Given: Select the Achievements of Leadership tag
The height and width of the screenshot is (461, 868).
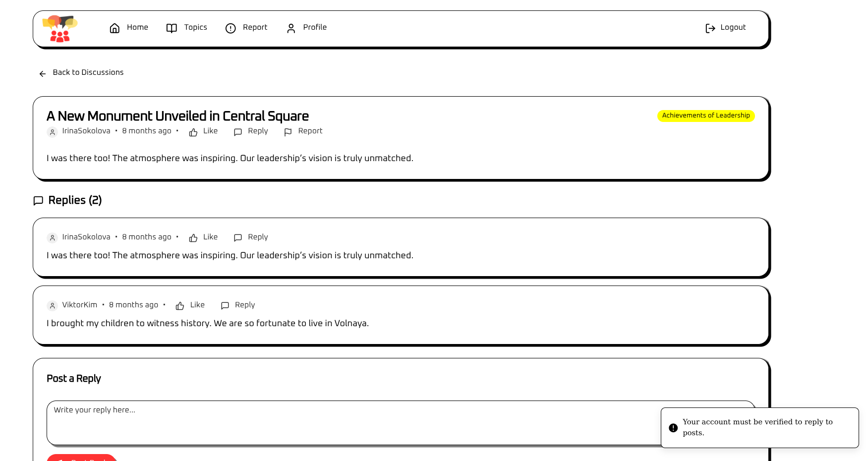Looking at the screenshot, I should point(705,115).
